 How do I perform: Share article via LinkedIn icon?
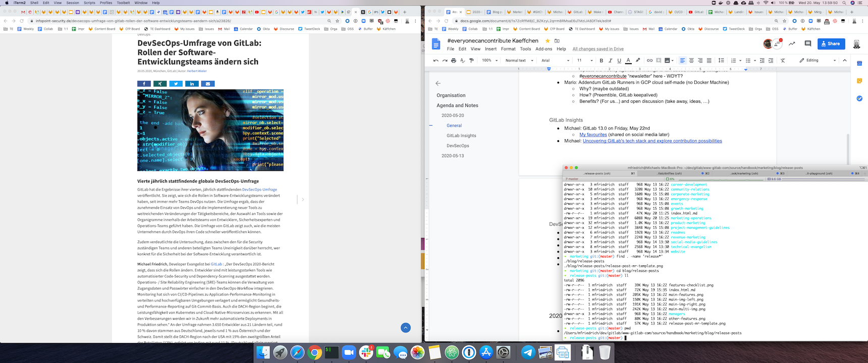tap(192, 84)
